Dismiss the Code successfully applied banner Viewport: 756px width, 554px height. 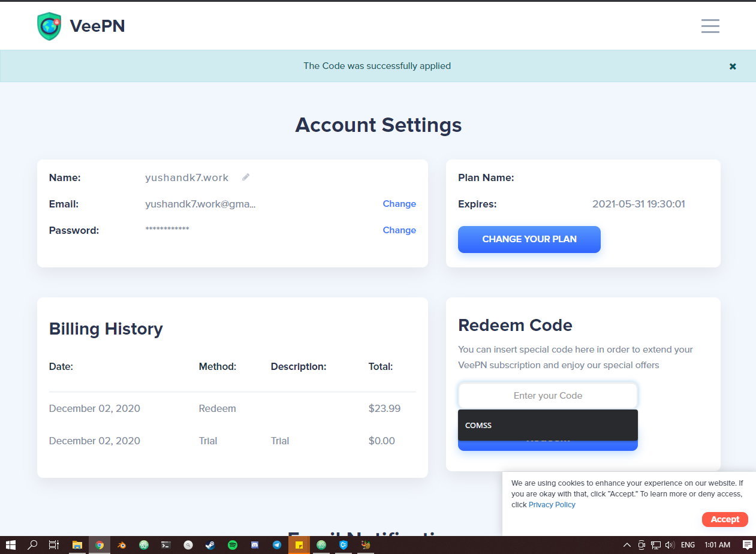[x=733, y=67]
